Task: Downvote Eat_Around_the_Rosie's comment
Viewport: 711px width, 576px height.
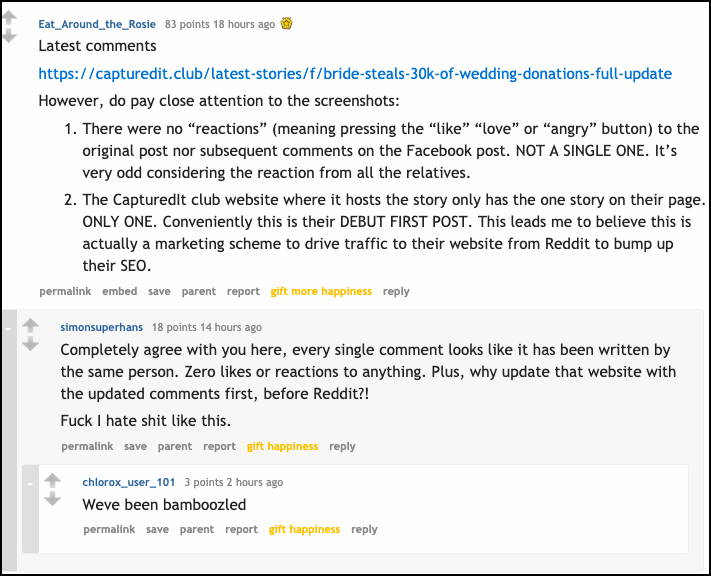Action: point(9,36)
